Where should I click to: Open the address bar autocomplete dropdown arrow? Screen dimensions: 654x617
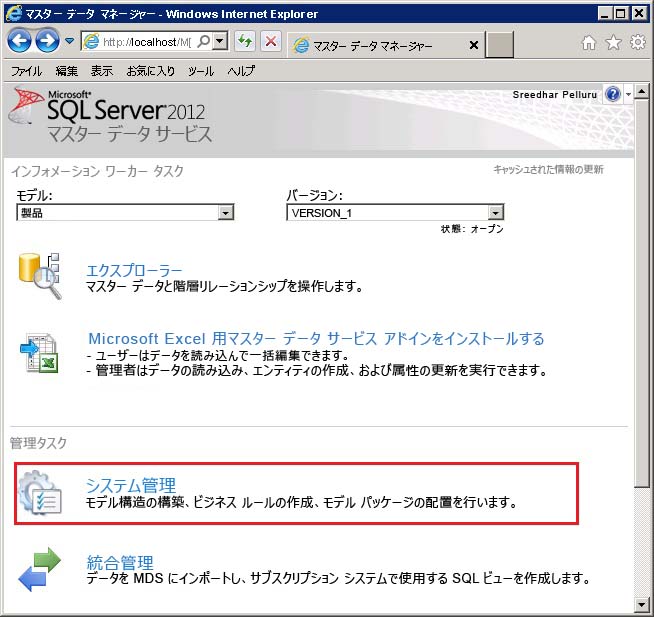[x=220, y=41]
